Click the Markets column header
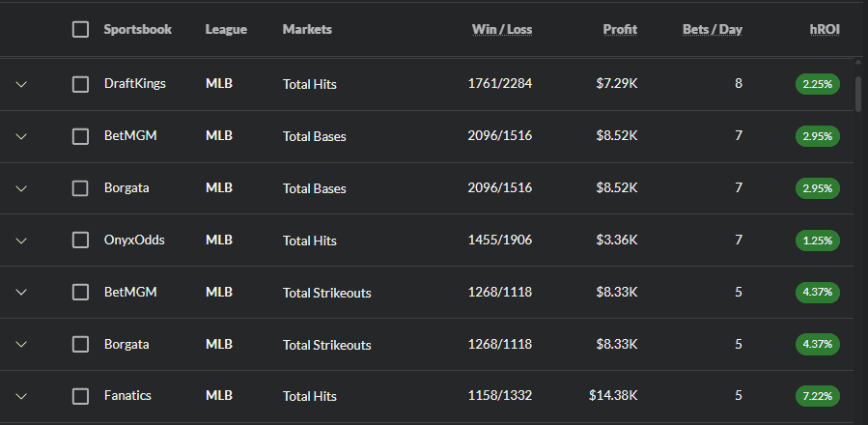The height and width of the screenshot is (425, 868). click(x=307, y=29)
